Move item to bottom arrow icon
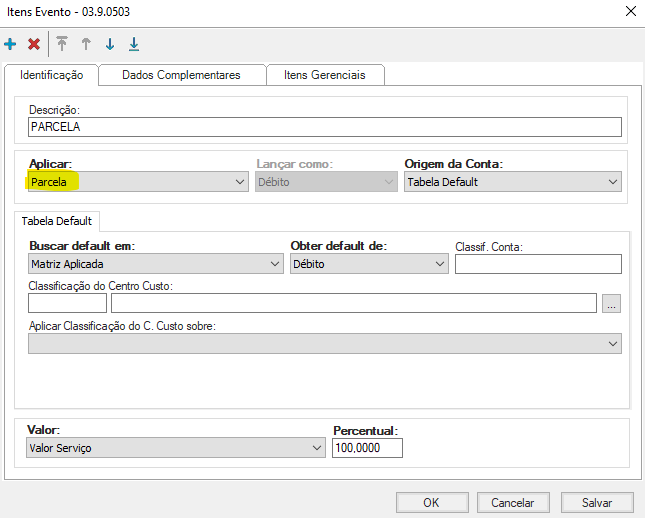The height and width of the screenshot is (518, 645). click(134, 44)
